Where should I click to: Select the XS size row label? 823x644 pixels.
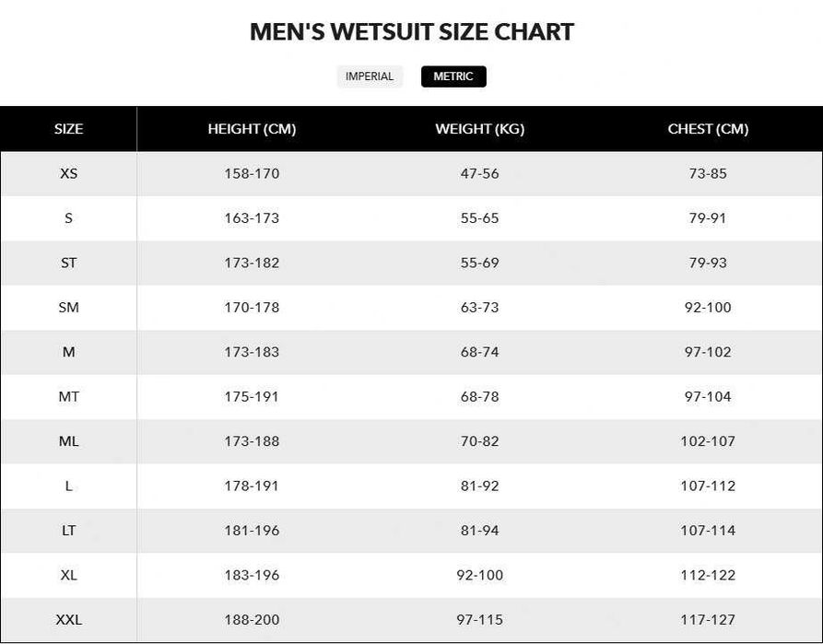coord(68,173)
